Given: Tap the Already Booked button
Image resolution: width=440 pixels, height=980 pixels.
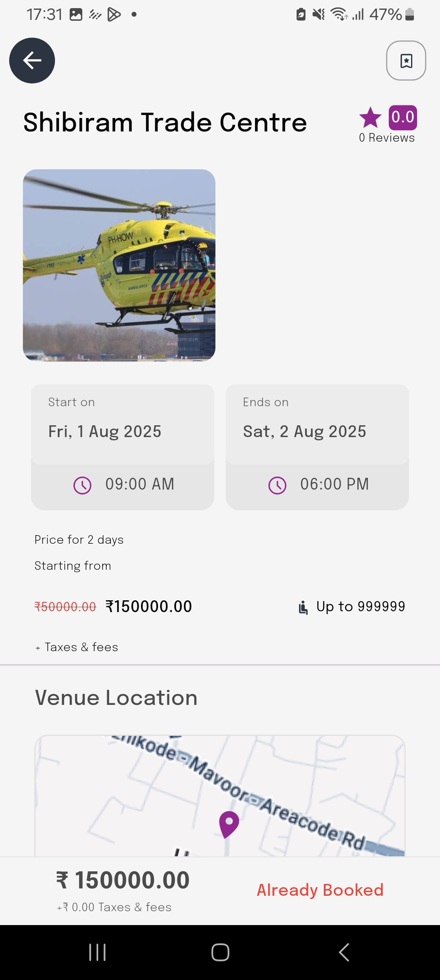Looking at the screenshot, I should [320, 890].
